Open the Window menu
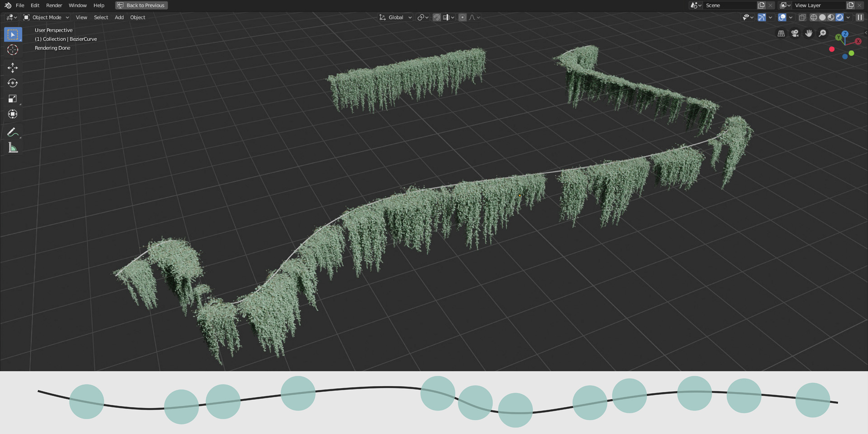 coord(77,5)
